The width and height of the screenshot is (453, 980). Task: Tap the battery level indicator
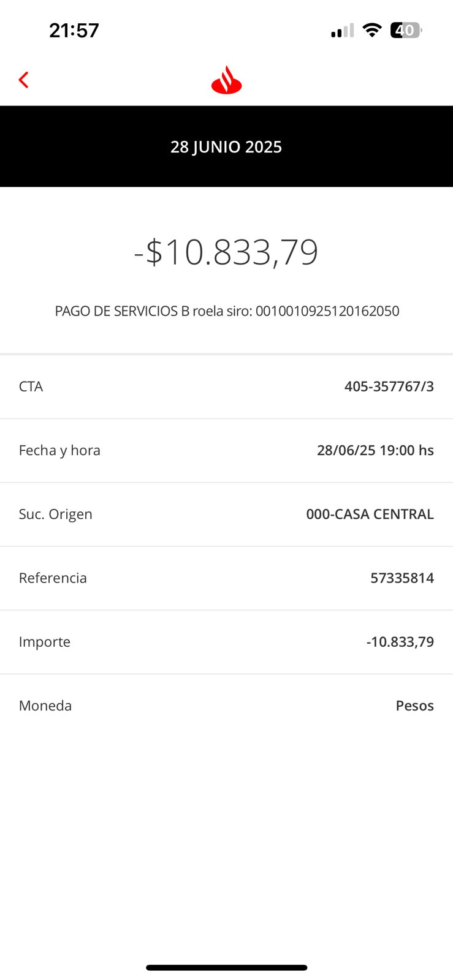[405, 30]
